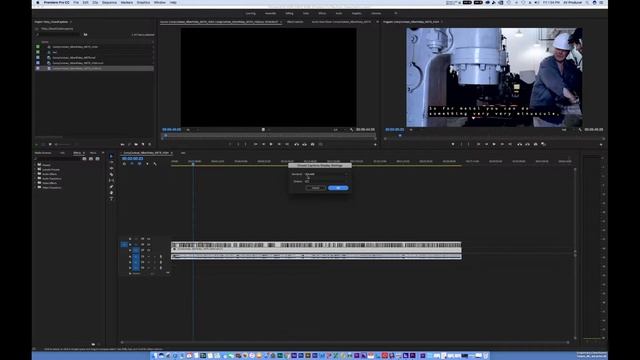Select the Type tool
This screenshot has width=640, height=360.
[x=111, y=199]
